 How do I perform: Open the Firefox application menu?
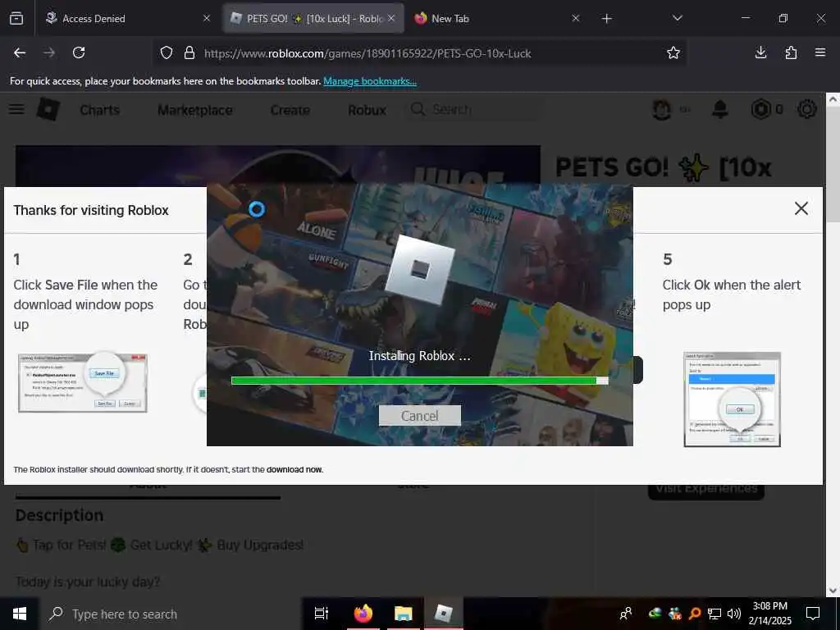[x=820, y=52]
